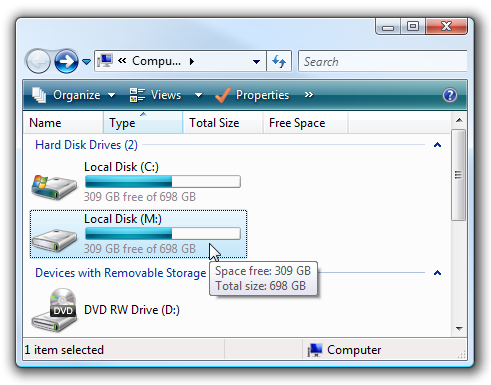Select the Compu... breadcrumb in address bar
491x385 pixels.
156,61
